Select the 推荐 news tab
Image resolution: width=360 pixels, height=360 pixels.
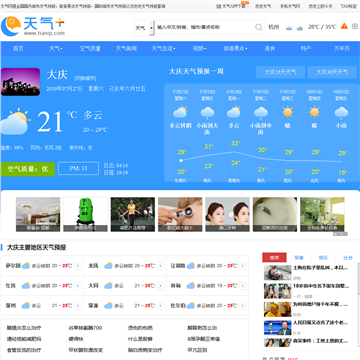click(274, 257)
